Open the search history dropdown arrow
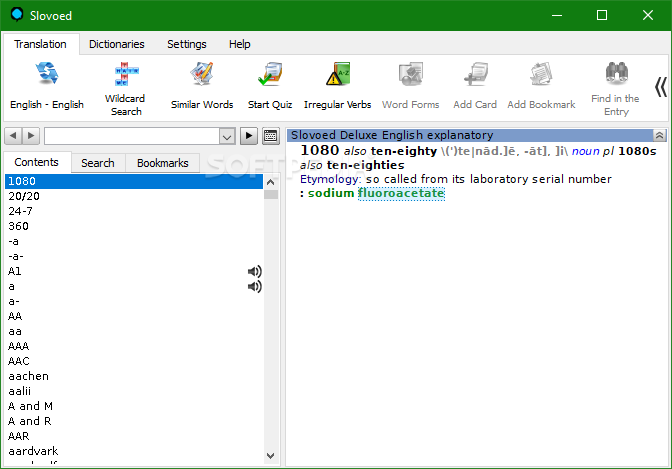 227,137
